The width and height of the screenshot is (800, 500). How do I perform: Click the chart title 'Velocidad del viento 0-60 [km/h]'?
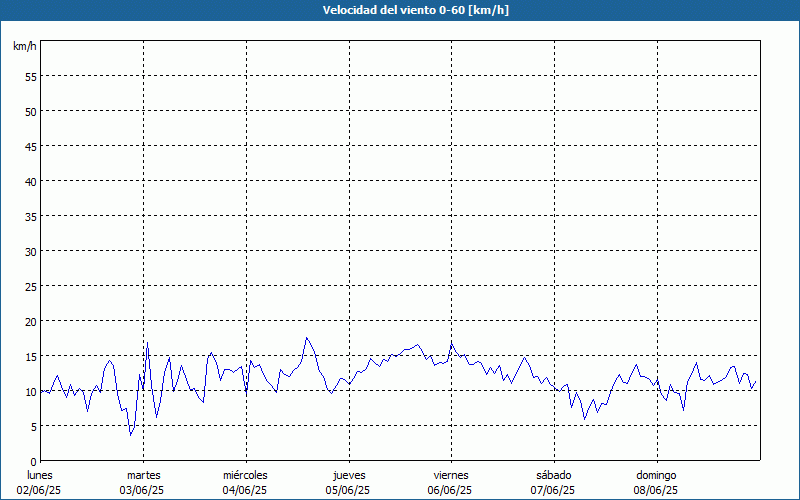pos(416,10)
